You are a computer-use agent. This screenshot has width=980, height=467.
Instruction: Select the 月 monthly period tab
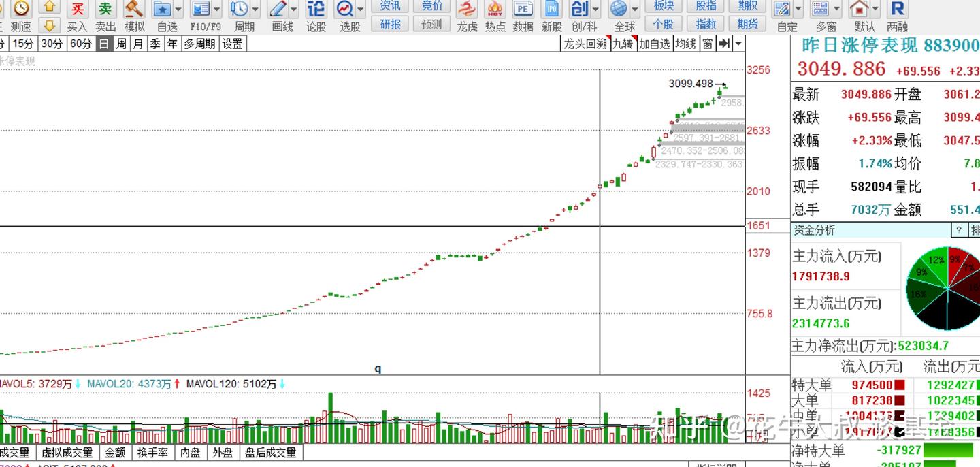[x=138, y=44]
